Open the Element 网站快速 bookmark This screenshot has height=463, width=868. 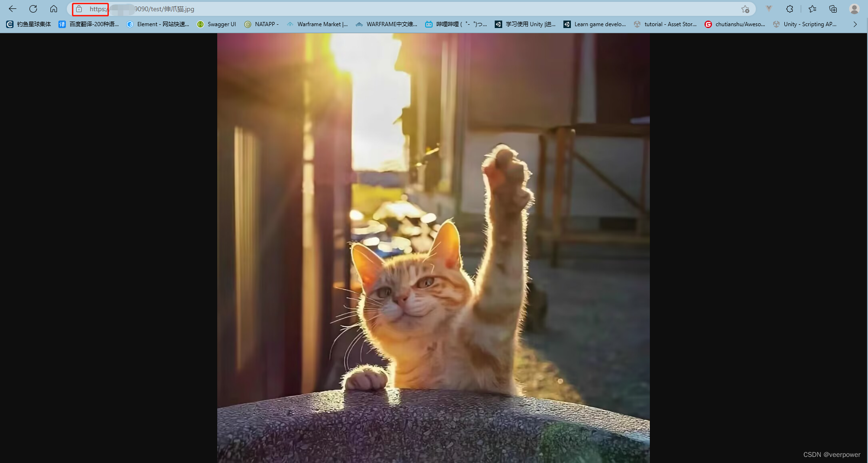coord(158,24)
